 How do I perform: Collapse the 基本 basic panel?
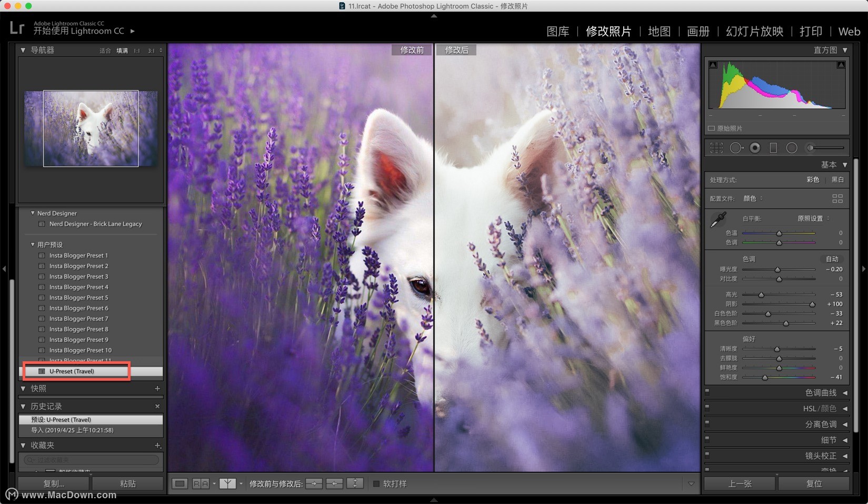pos(845,165)
